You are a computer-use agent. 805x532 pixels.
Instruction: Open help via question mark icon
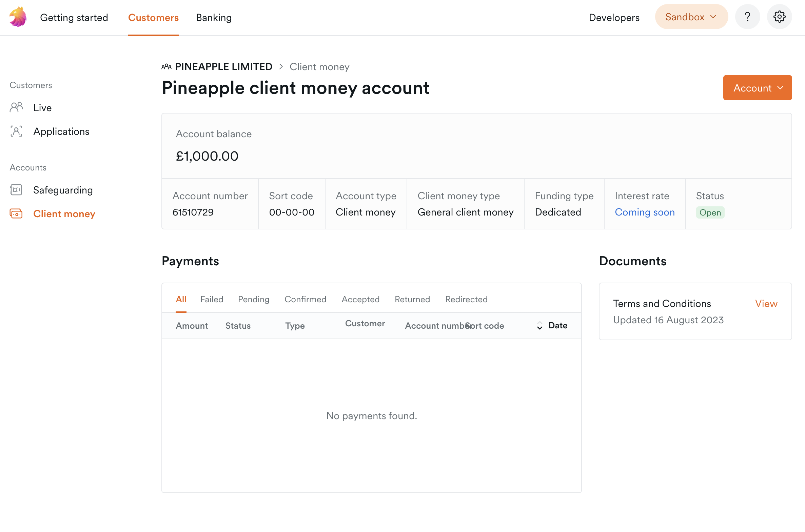click(747, 17)
